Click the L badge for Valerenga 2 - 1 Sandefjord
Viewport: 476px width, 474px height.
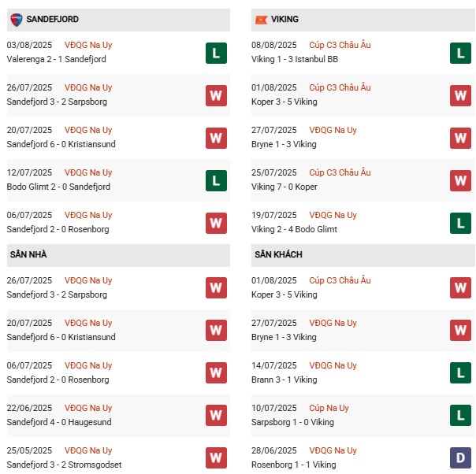(x=216, y=53)
